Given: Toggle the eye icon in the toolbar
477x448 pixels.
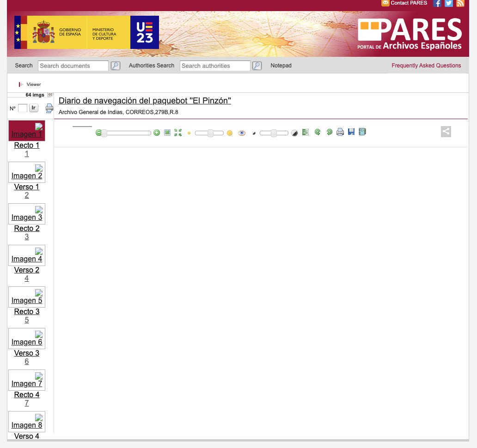Looking at the screenshot, I should coord(241,133).
